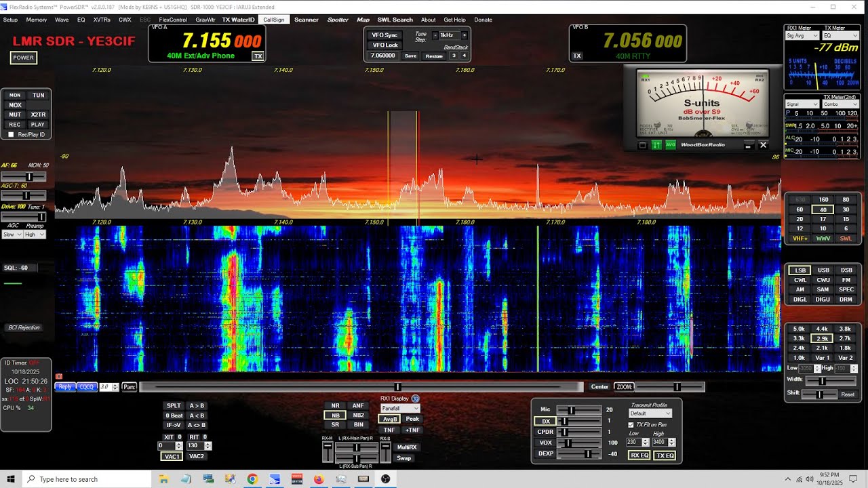Image resolution: width=868 pixels, height=488 pixels.
Task: Click the 3D display icon next to RX1 Display
Action: coord(416,399)
